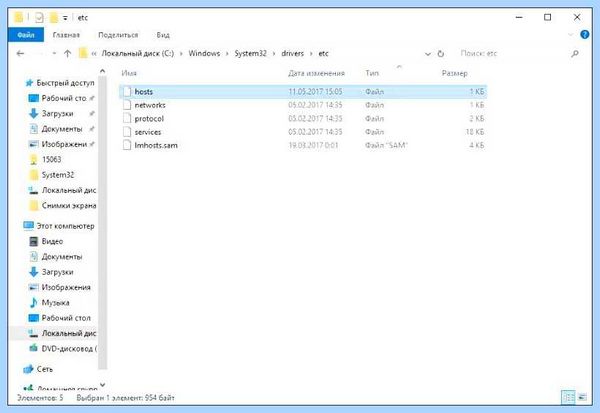Switch to large icons view icon
600x413 pixels.
pos(582,397)
